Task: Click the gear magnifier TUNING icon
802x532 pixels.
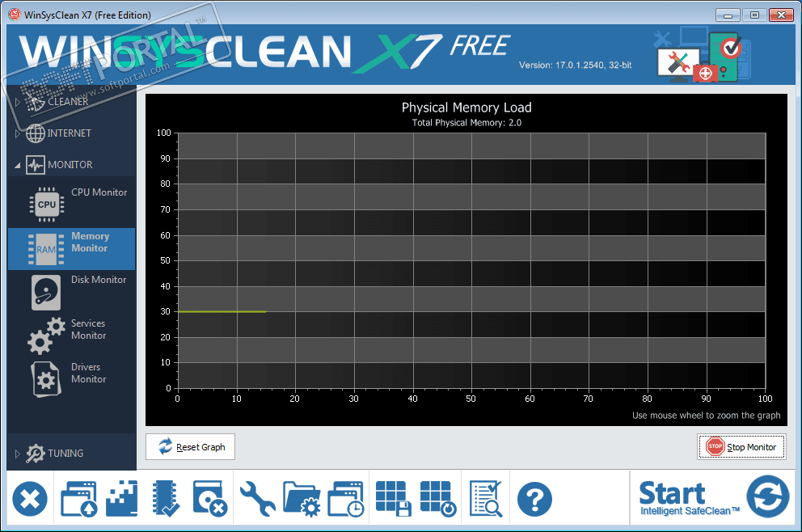Action: 36,454
